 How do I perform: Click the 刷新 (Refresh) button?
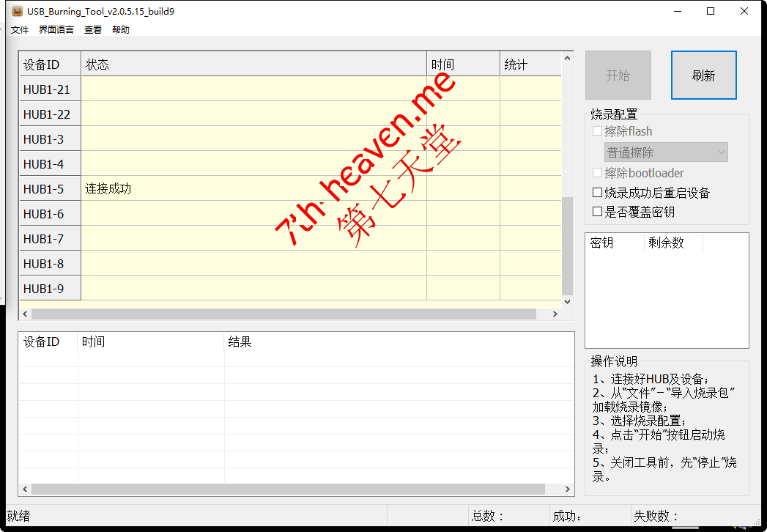pyautogui.click(x=703, y=75)
